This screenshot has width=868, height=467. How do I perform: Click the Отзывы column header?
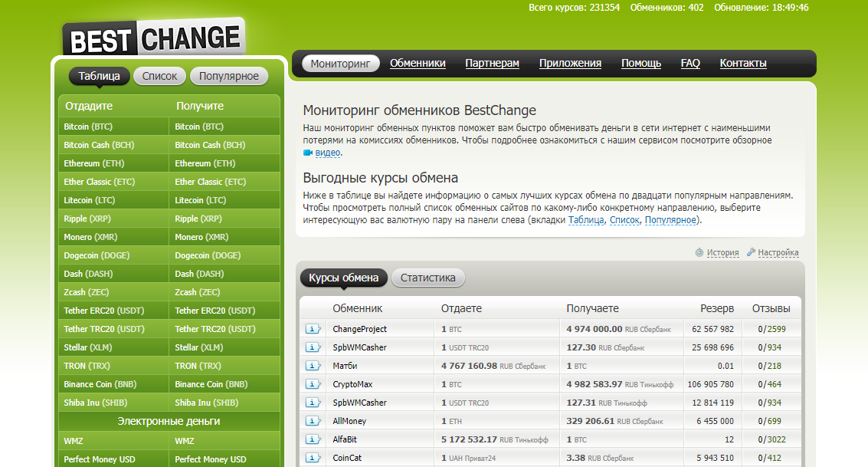771,308
